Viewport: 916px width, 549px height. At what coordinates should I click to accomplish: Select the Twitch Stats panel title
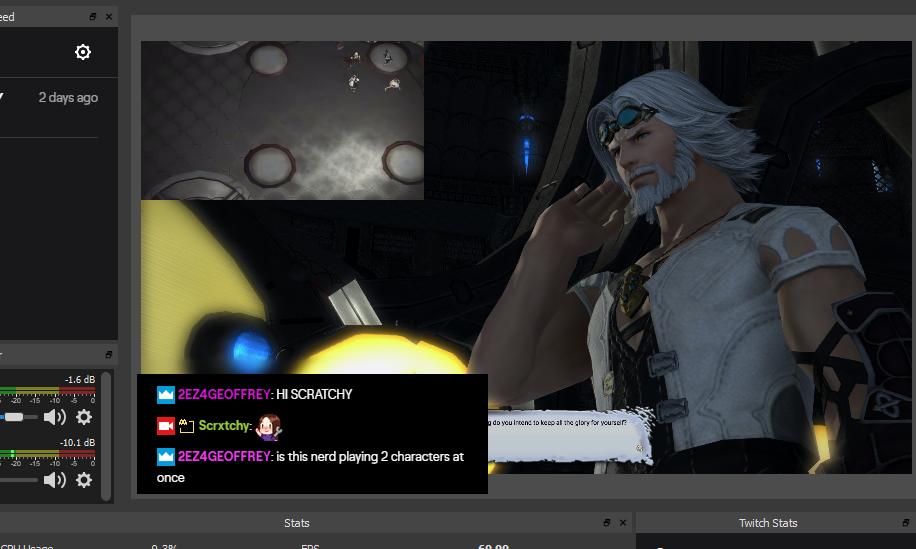tap(768, 523)
